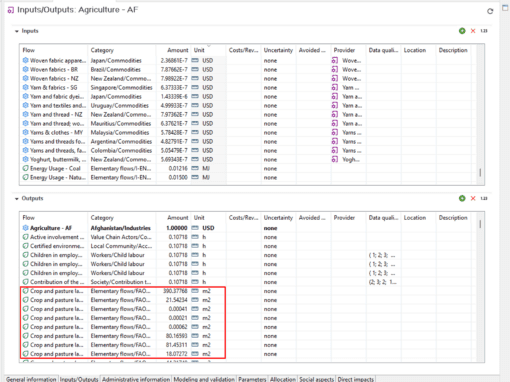Click provider icon in Woven fabrics - NZ row

(335, 78)
